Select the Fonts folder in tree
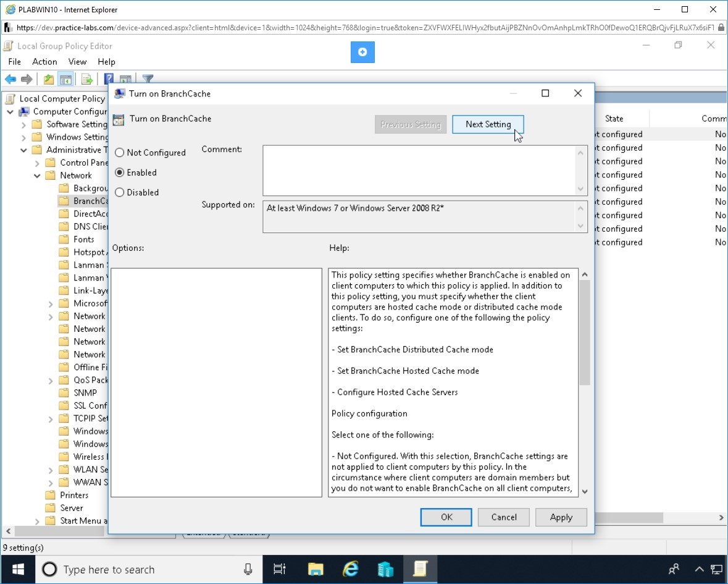The image size is (728, 584). 83,239
